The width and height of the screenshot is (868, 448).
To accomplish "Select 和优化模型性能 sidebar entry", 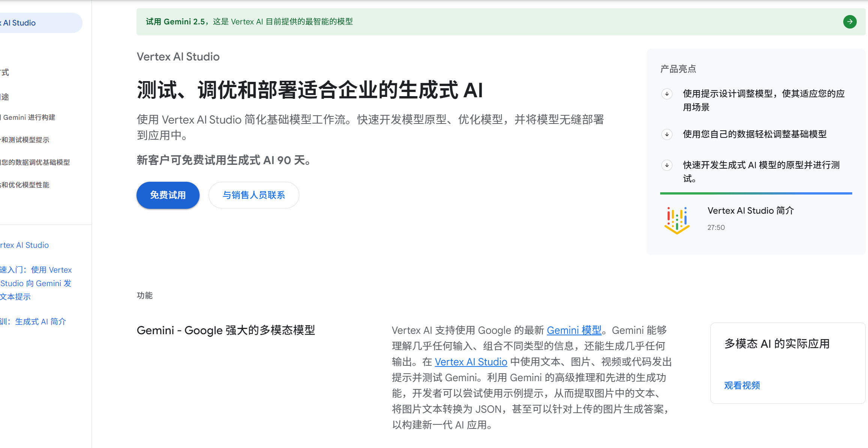I will point(25,185).
